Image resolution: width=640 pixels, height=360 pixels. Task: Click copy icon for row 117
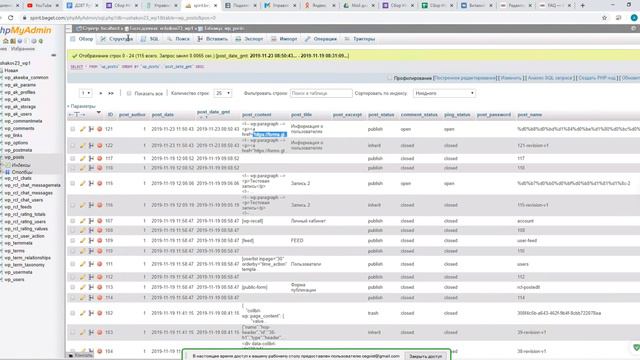[x=91, y=158]
